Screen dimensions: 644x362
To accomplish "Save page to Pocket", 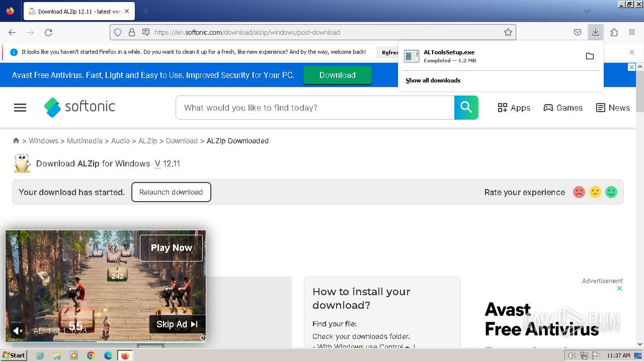I will coord(578,32).
